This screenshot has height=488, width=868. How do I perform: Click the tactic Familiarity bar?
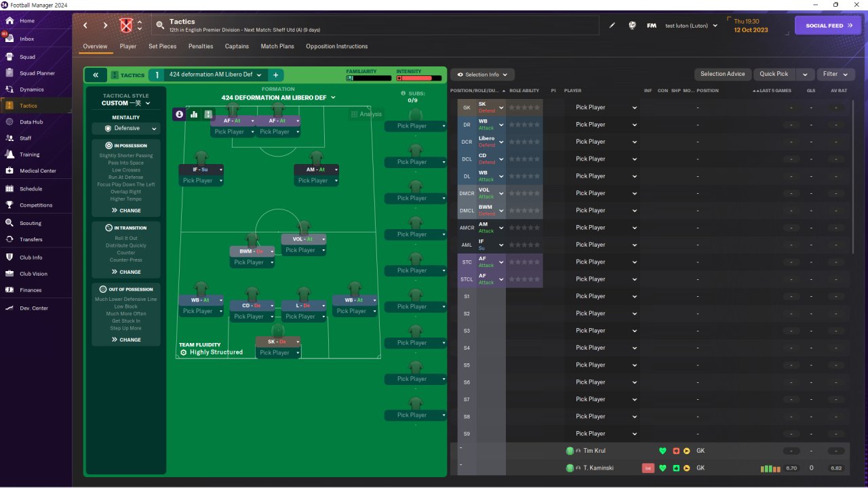click(x=368, y=78)
